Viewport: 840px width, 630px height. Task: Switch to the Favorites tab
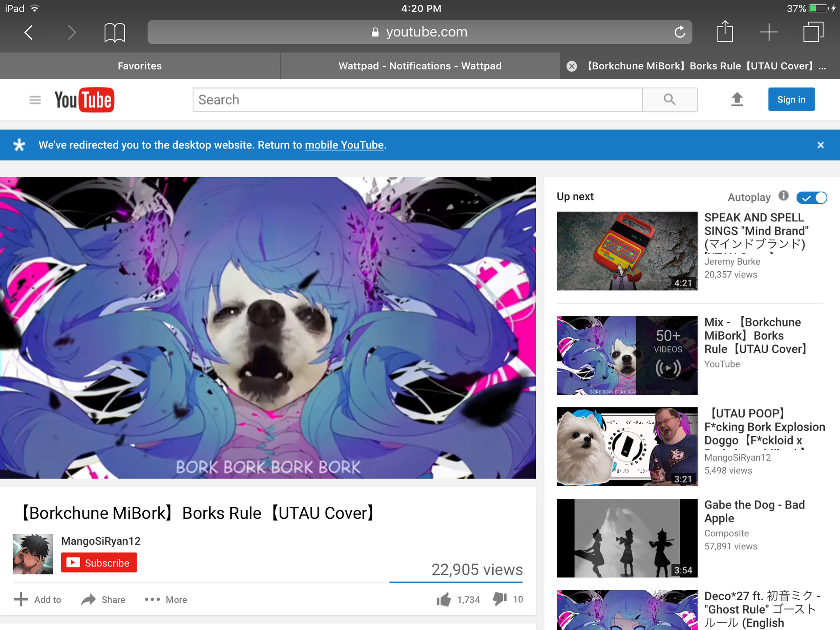coord(140,66)
